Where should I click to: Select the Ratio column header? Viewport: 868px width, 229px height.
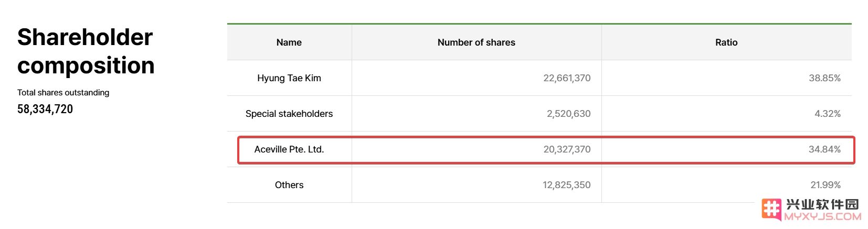[726, 42]
